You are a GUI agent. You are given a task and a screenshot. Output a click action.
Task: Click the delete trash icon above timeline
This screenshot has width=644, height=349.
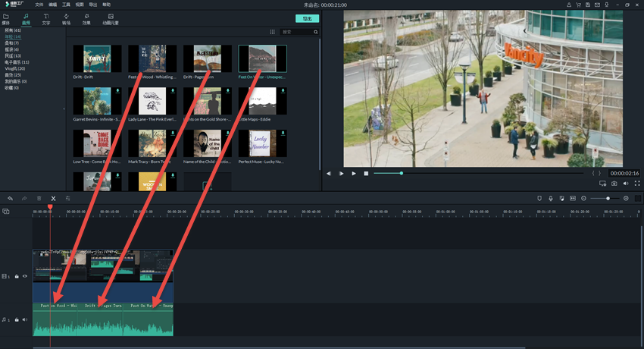(39, 198)
